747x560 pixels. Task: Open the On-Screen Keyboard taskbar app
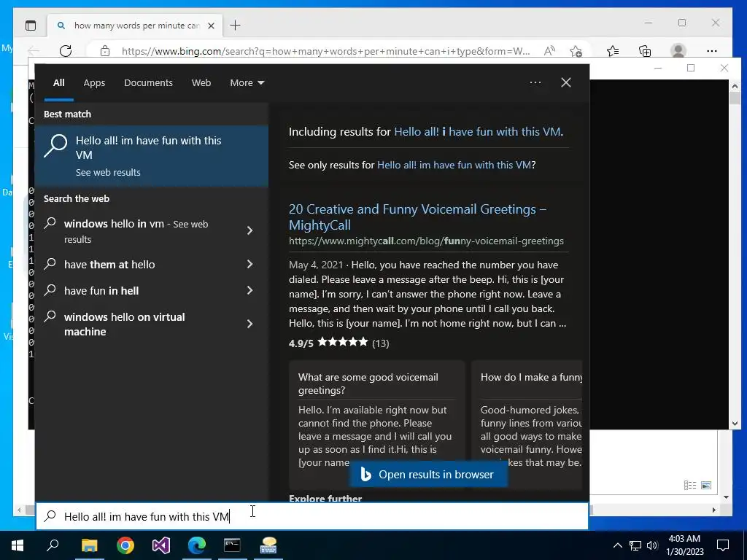(x=268, y=545)
